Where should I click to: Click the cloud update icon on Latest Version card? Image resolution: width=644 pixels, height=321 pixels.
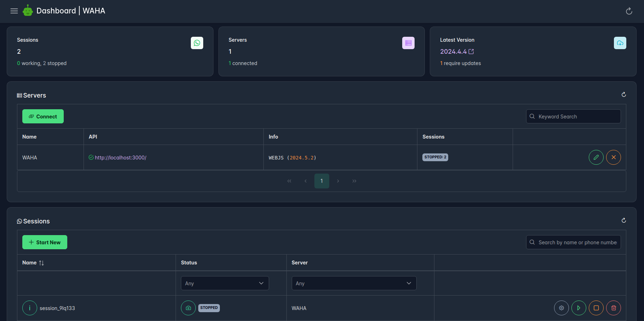point(620,43)
